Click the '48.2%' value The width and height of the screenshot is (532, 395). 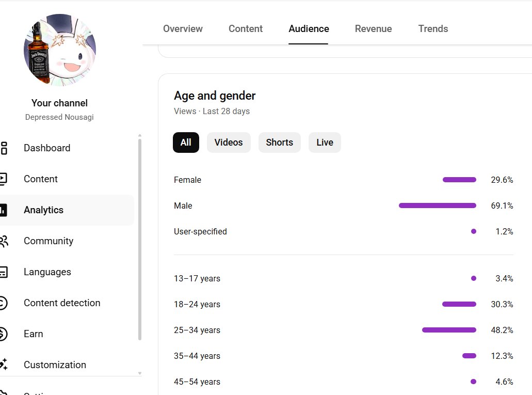502,330
